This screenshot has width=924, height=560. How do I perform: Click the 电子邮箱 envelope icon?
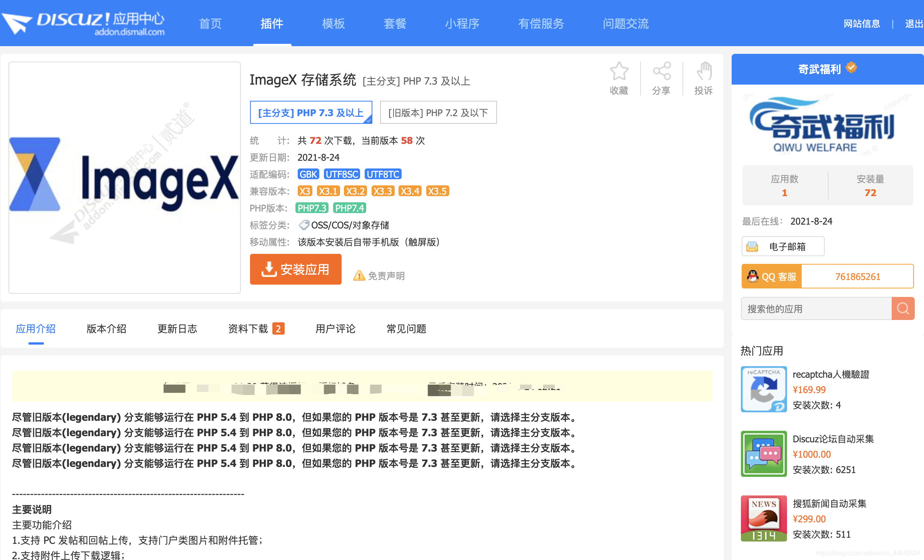(753, 246)
